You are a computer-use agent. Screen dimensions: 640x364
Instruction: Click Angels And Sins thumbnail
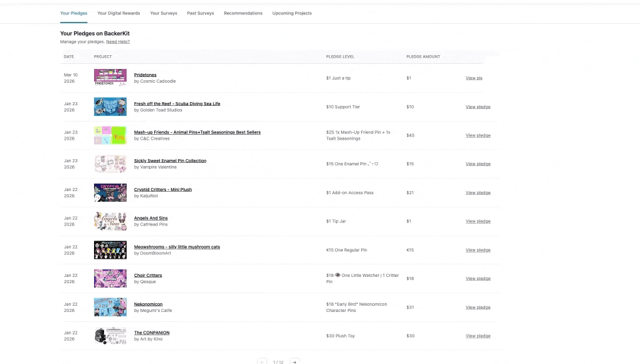(110, 221)
